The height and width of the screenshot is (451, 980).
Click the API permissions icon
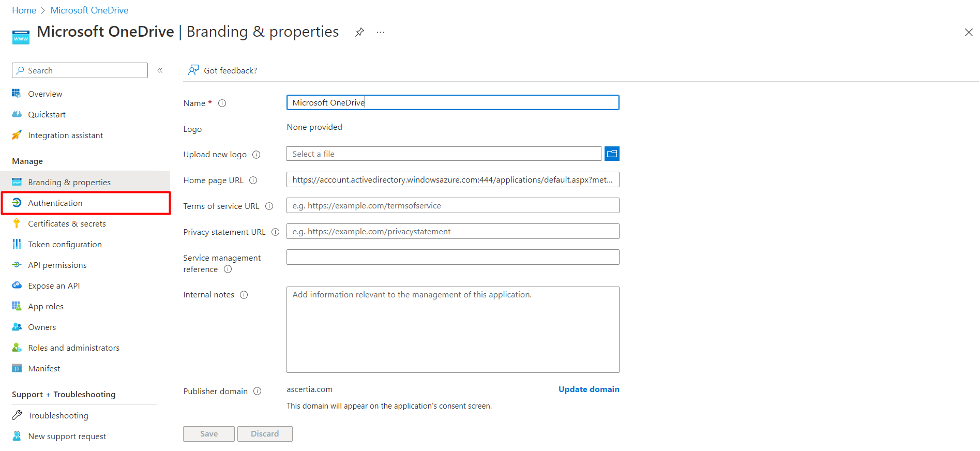pyautogui.click(x=17, y=265)
